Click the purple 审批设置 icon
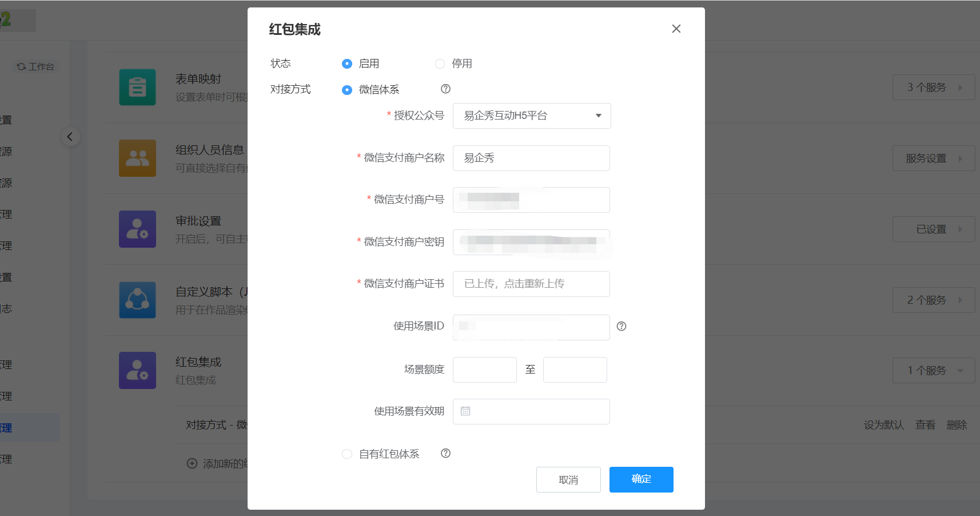980x516 pixels. [137, 229]
